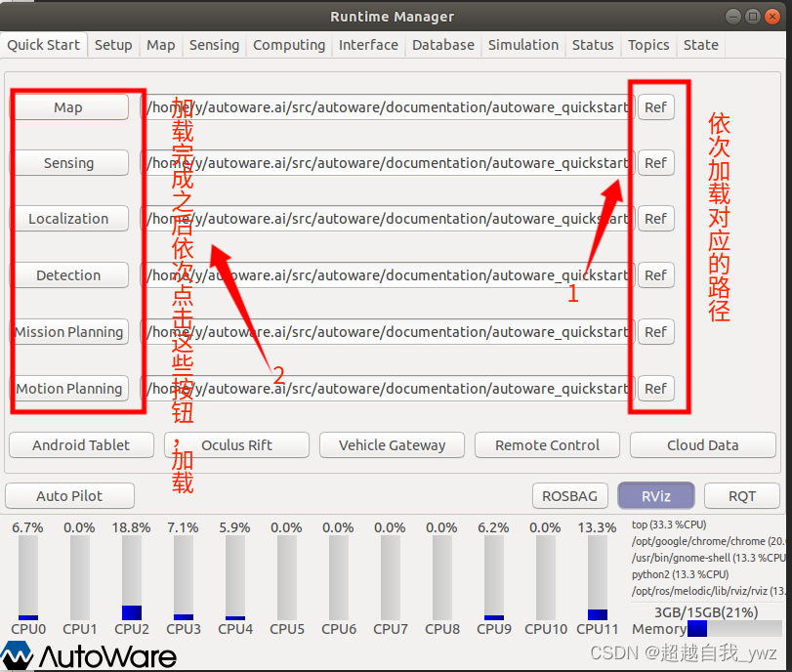Click the Memory usage bar
This screenshot has width=792, height=672.
pyautogui.click(x=735, y=629)
